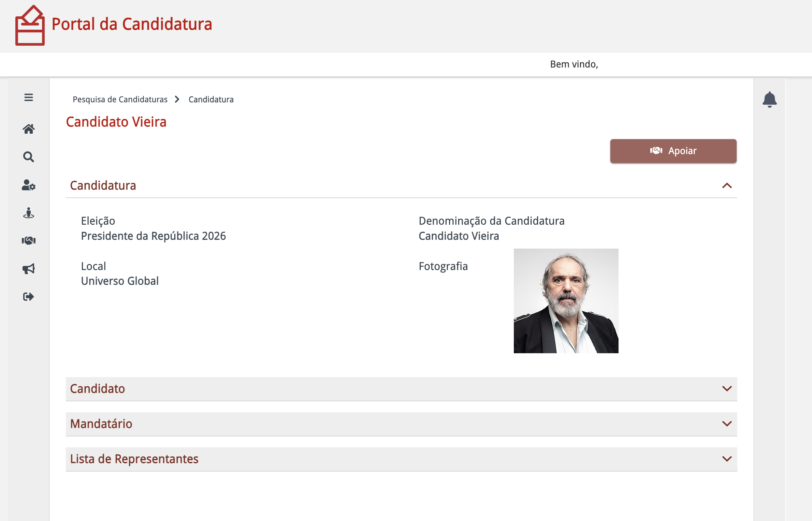This screenshot has height=521, width=812.
Task: Click the megaphone sidebar icon
Action: coord(29,269)
